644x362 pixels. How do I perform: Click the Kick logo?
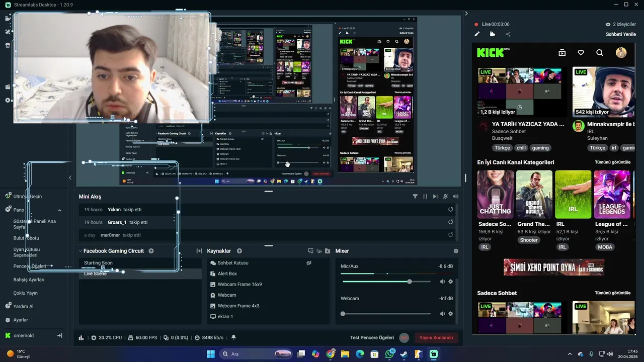click(493, 53)
